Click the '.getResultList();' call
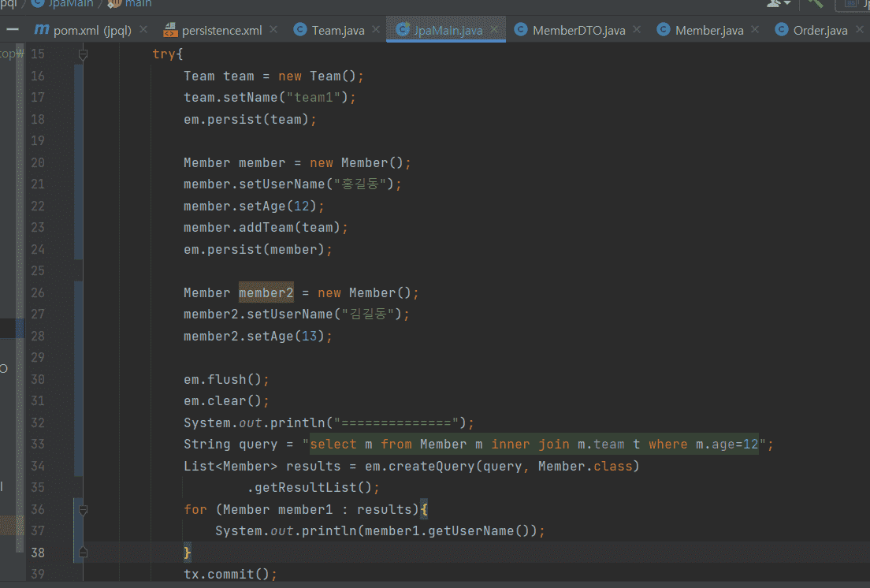The height and width of the screenshot is (588, 870). pos(314,488)
